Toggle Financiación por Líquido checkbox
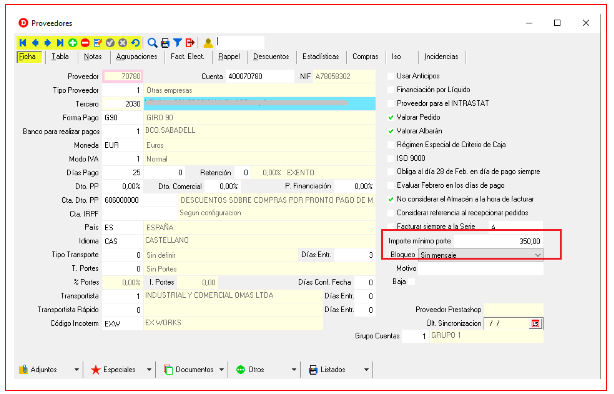Image resolution: width=614 pixels, height=394 pixels. [390, 90]
